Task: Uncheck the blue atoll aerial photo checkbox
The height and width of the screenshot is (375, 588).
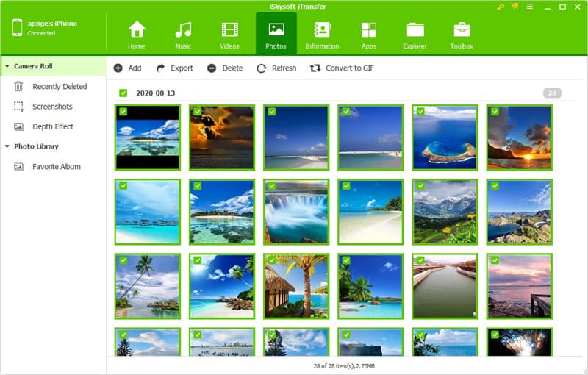Action: pos(420,111)
